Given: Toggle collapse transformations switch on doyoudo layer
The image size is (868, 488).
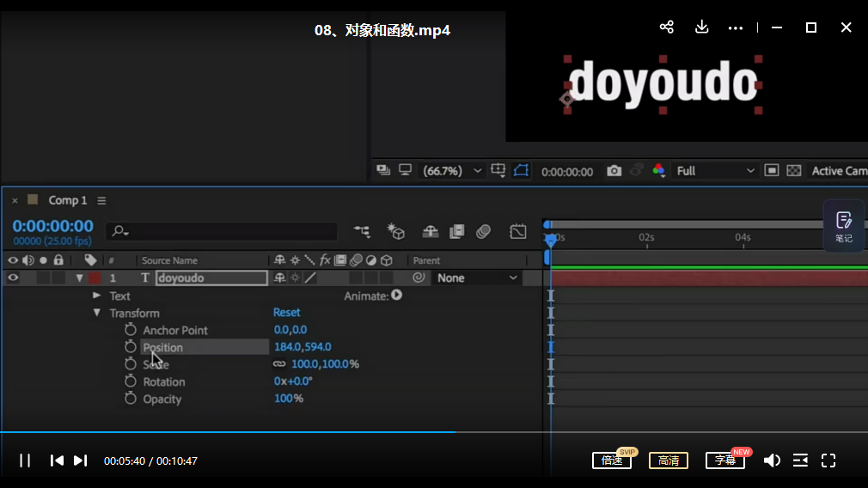Looking at the screenshot, I should click(x=295, y=278).
